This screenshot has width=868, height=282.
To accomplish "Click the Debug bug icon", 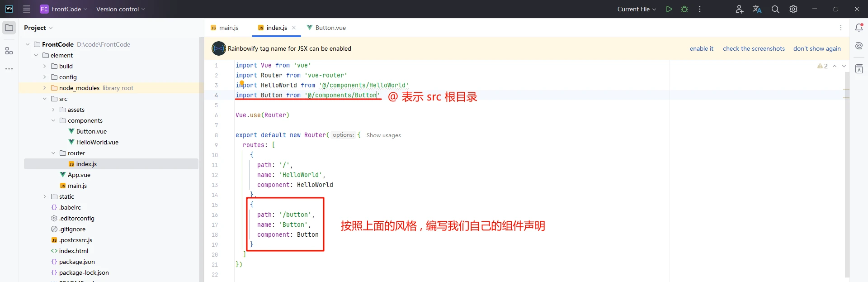I will click(x=684, y=9).
